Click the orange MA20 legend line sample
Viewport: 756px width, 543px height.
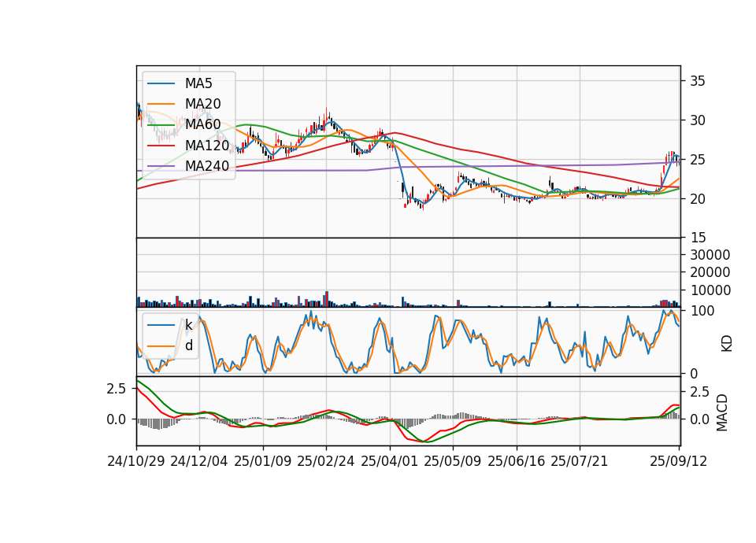(x=161, y=104)
